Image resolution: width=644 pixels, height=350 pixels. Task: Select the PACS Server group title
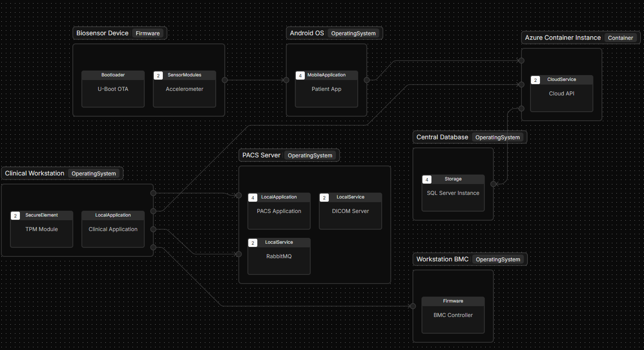click(261, 155)
